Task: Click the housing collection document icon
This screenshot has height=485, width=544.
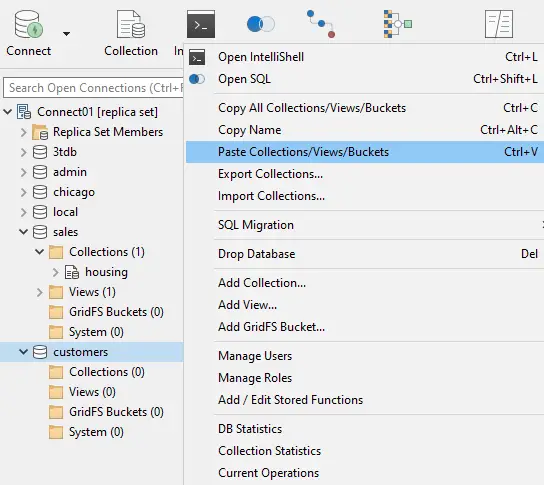Action: [72, 272]
